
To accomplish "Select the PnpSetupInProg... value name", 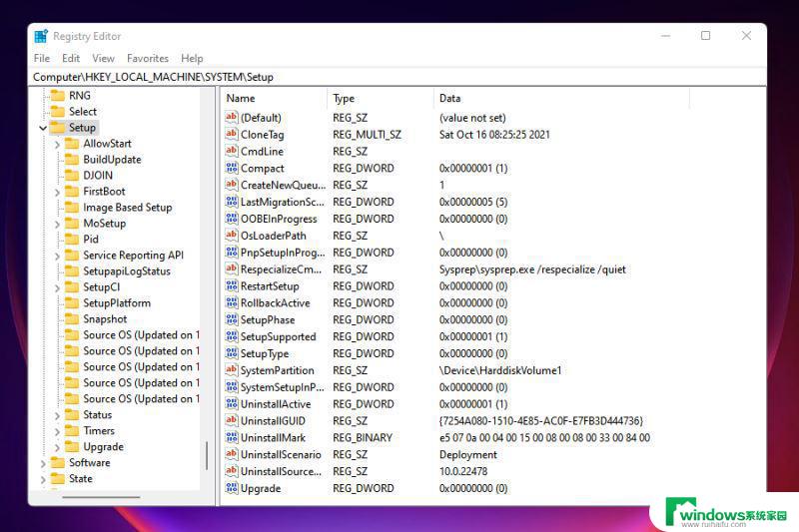I will tap(283, 253).
